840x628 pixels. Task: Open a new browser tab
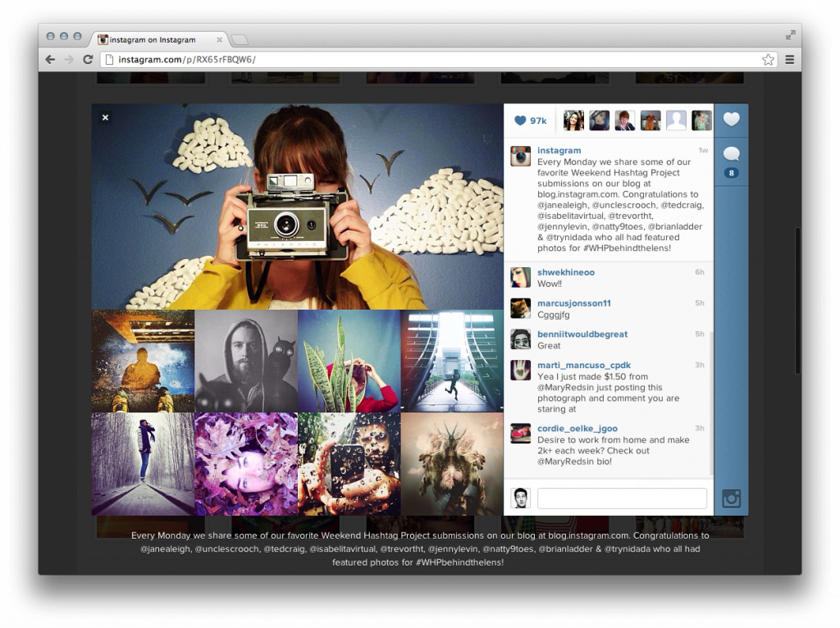[x=239, y=38]
